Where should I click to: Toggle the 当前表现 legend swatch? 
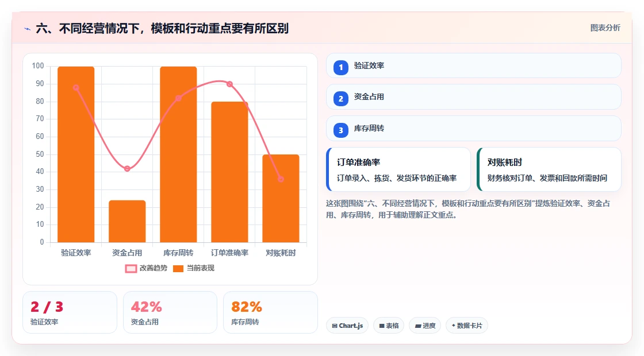178,269
